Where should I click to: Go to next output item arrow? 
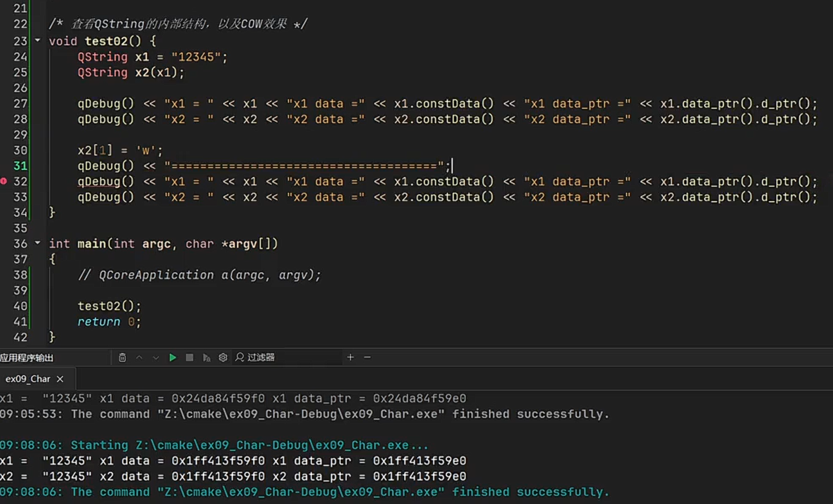pos(156,358)
